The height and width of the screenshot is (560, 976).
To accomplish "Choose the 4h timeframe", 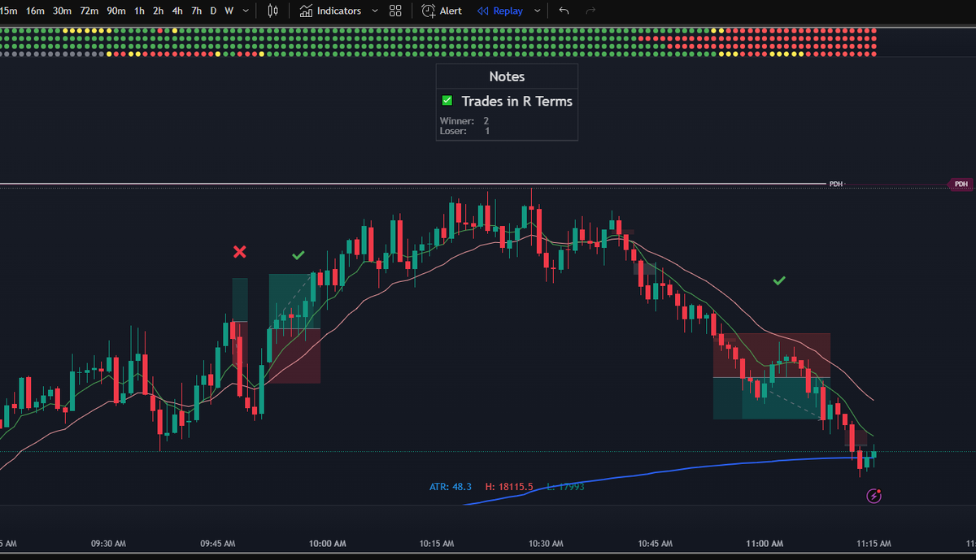I will point(177,11).
